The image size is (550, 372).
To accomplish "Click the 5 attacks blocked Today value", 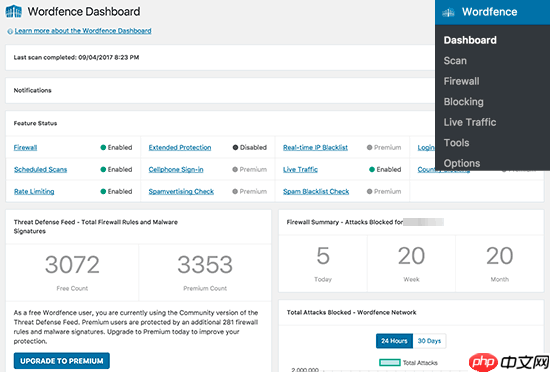I will 323,256.
